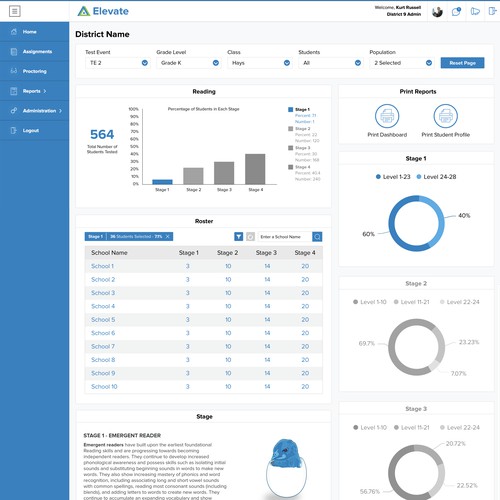The image size is (500, 500).
Task: Click the top-right logout door icon
Action: tap(492, 11)
